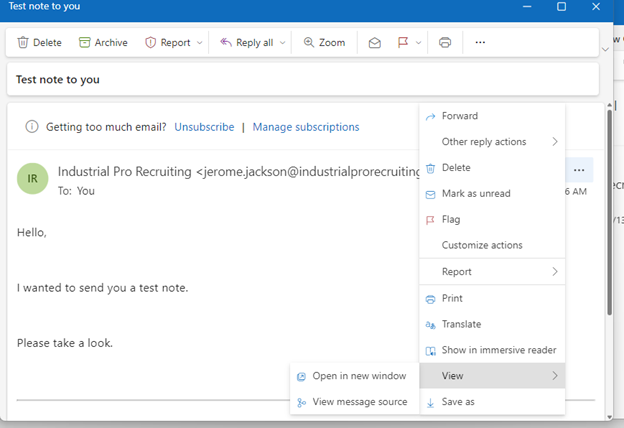Click the message ellipsis More actions button
The height and width of the screenshot is (428, 624).
pyautogui.click(x=579, y=170)
